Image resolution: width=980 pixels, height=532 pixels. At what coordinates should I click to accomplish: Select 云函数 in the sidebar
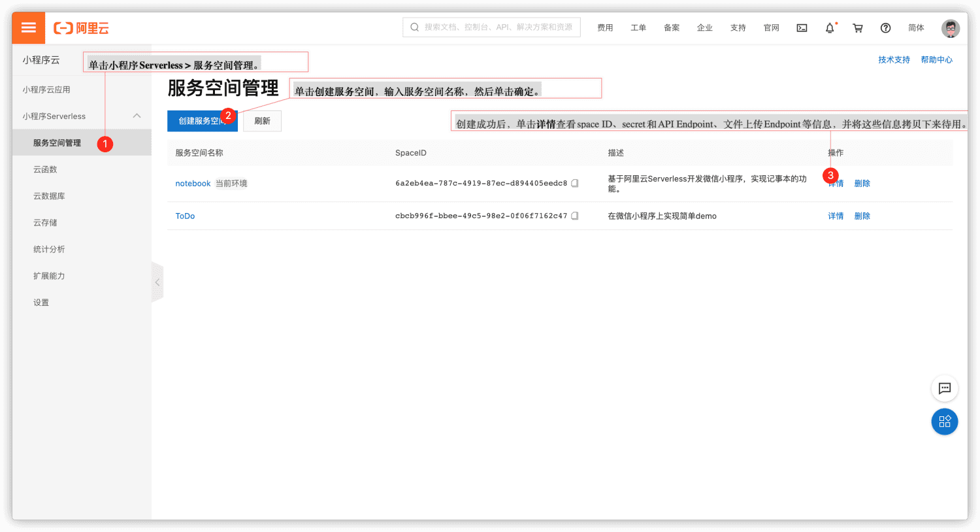tap(45, 169)
